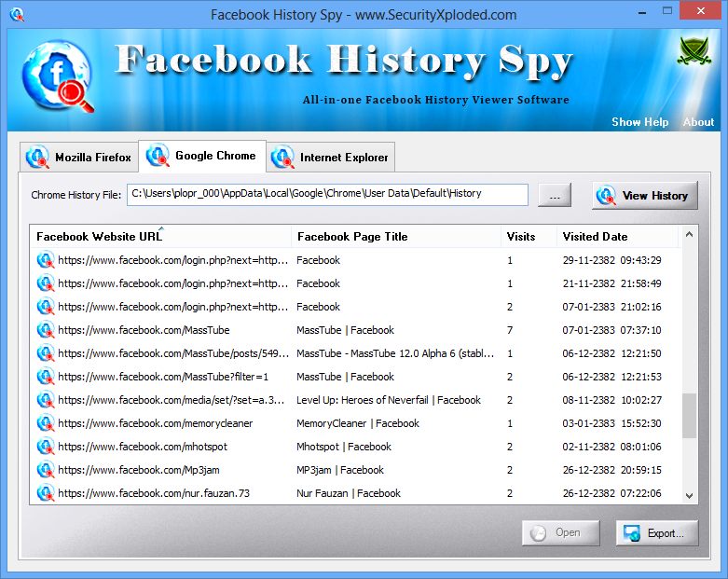728x579 pixels.
Task: Click icon on Internet Explorer tab
Action: pyautogui.click(x=282, y=157)
